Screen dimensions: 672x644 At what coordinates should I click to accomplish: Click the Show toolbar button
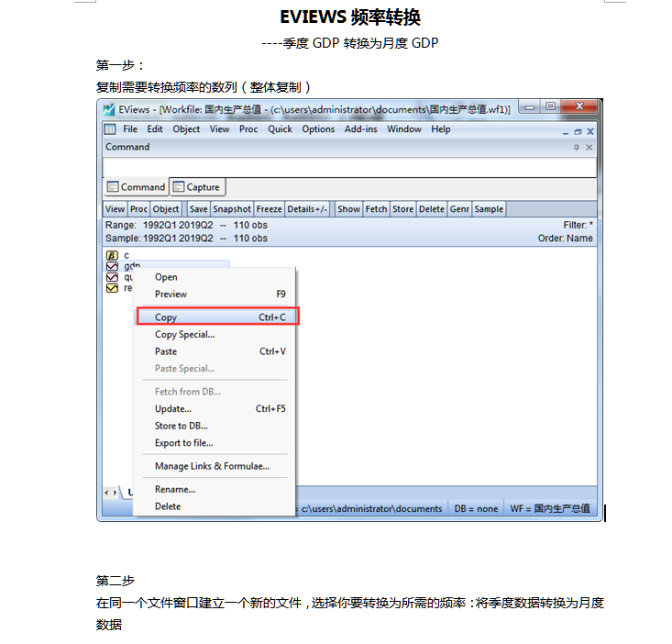coord(349,209)
